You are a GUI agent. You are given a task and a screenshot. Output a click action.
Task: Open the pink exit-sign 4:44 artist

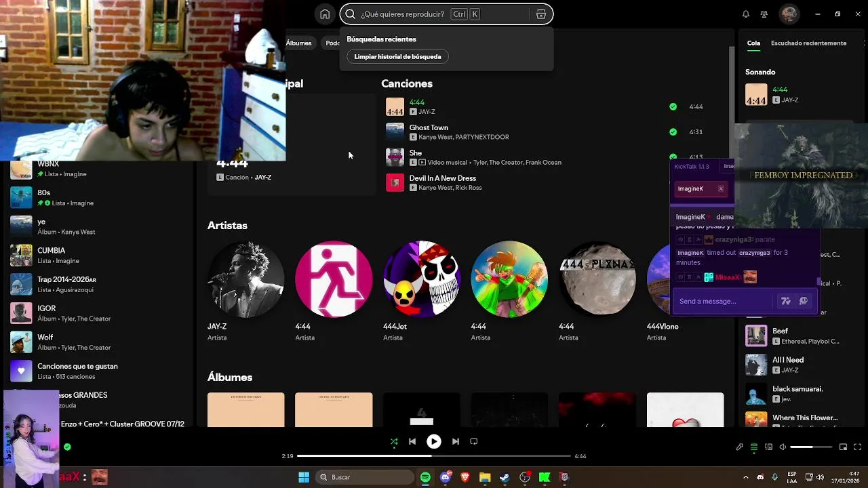[334, 279]
